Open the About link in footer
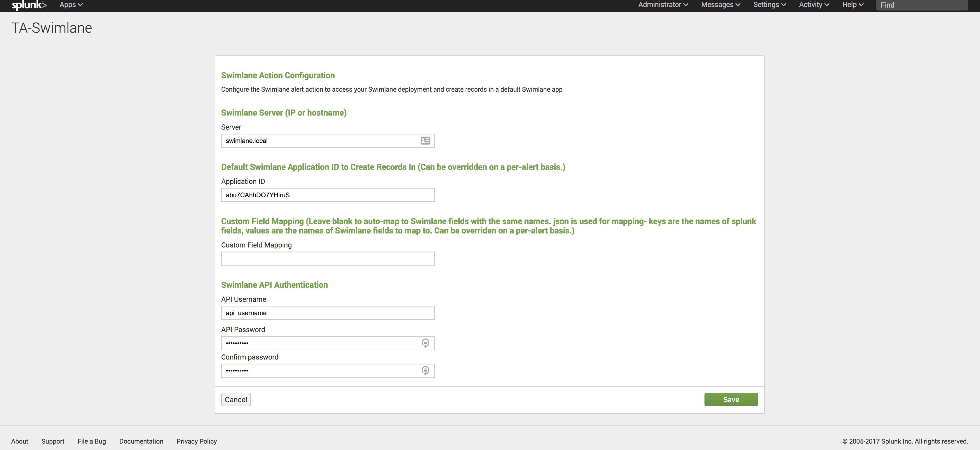The image size is (980, 450). pyautogui.click(x=19, y=441)
